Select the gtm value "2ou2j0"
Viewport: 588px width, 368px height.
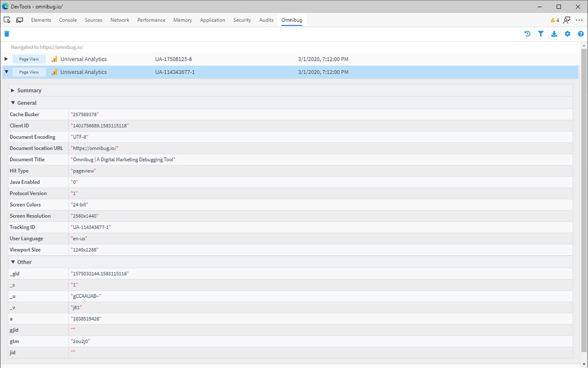(x=80, y=341)
